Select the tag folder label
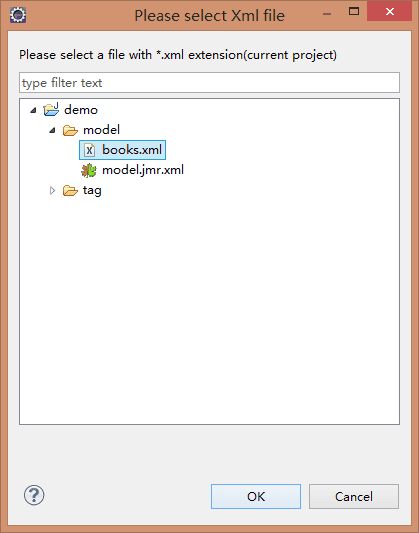This screenshot has height=533, width=419. pyautogui.click(x=92, y=190)
